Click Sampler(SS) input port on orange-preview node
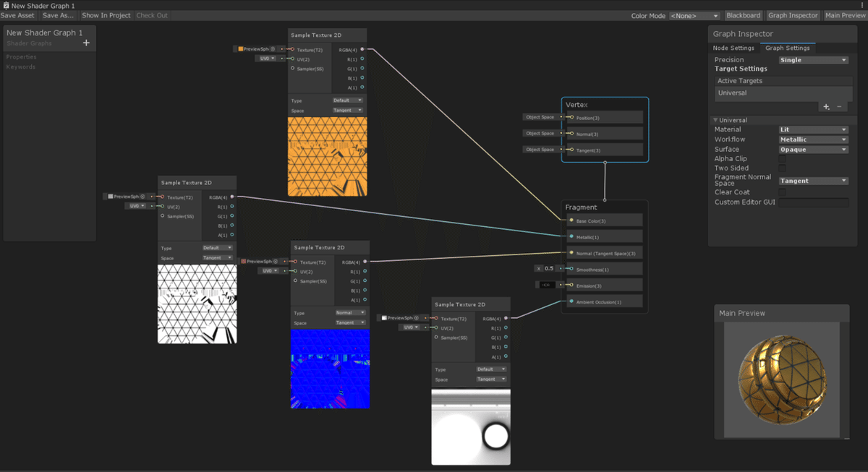 pyautogui.click(x=292, y=69)
